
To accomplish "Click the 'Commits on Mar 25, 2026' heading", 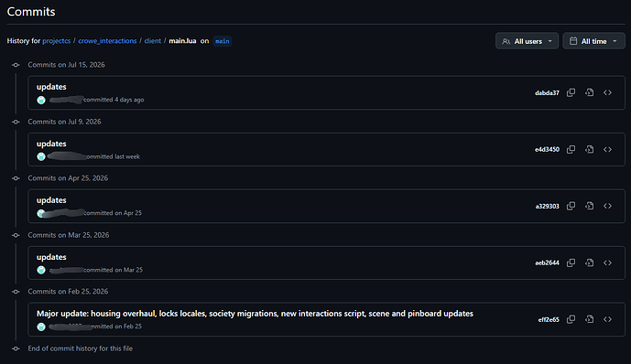I will pos(69,235).
